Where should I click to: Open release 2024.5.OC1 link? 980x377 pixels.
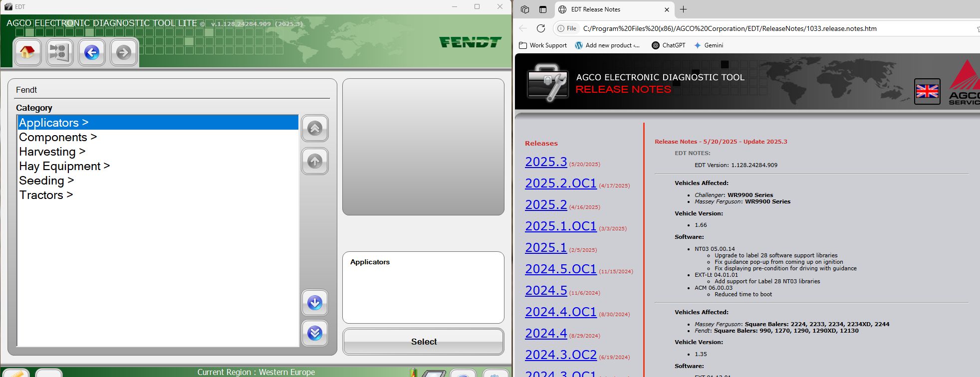[x=561, y=269]
